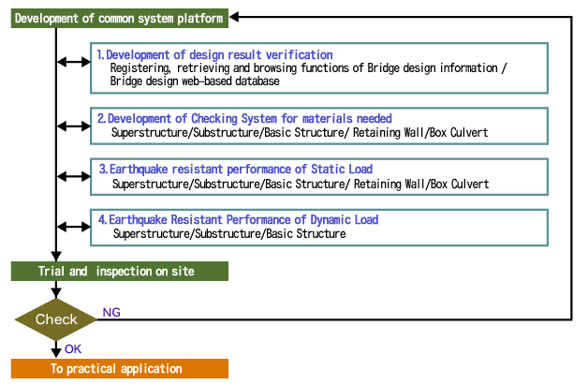The image size is (588, 385).
Task: Click Earthquake resistant performance of Static Load heading
Action: tap(236, 170)
